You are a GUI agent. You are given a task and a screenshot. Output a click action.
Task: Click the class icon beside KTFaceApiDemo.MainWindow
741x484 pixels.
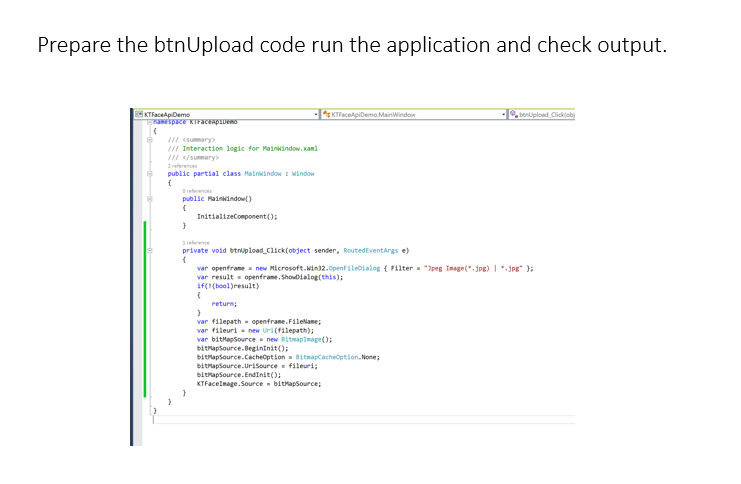pos(326,115)
